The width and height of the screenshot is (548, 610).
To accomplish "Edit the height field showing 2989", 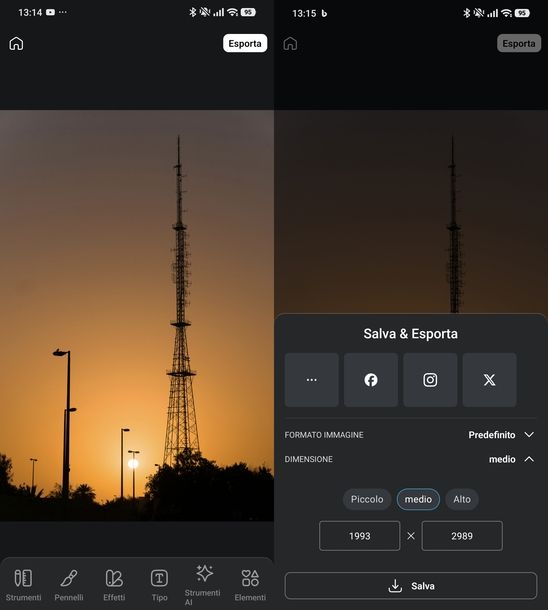I will [x=462, y=536].
